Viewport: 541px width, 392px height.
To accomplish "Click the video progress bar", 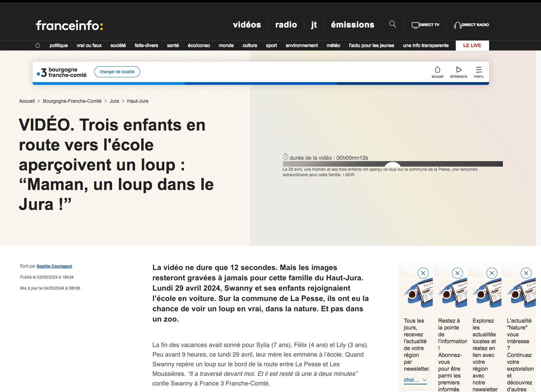I will [393, 164].
